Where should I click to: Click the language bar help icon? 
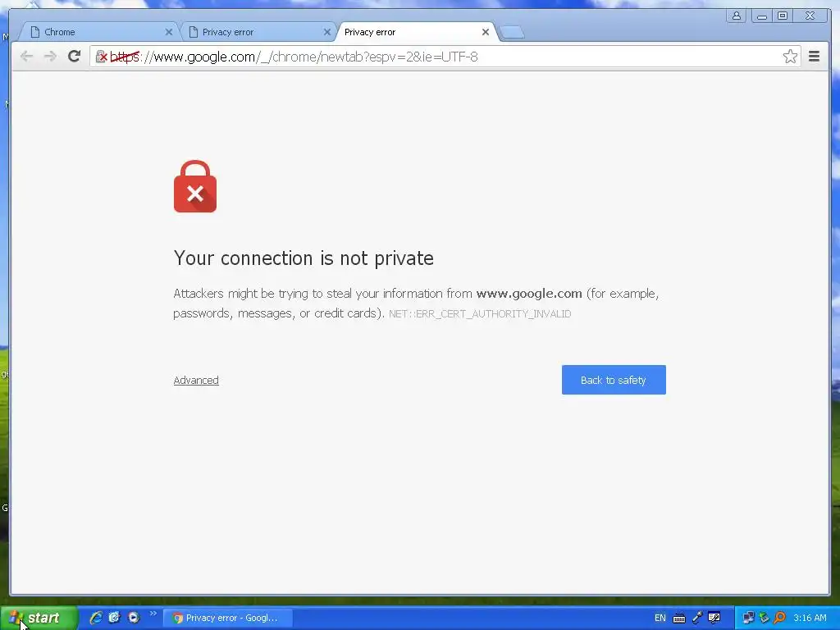[714, 618]
